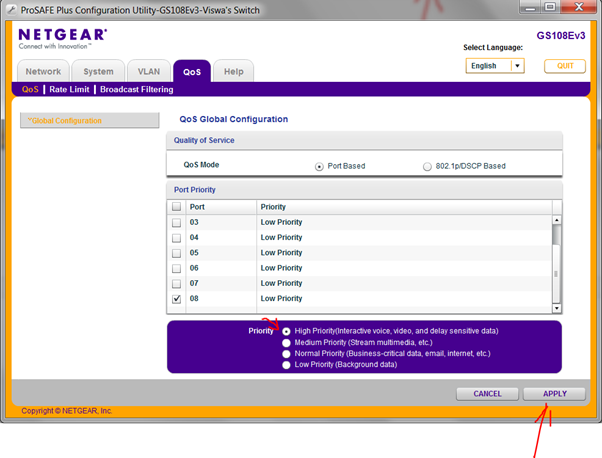Close the ProSAFE utility window
Image resolution: width=602 pixels, height=458 pixels.
(579, 7)
